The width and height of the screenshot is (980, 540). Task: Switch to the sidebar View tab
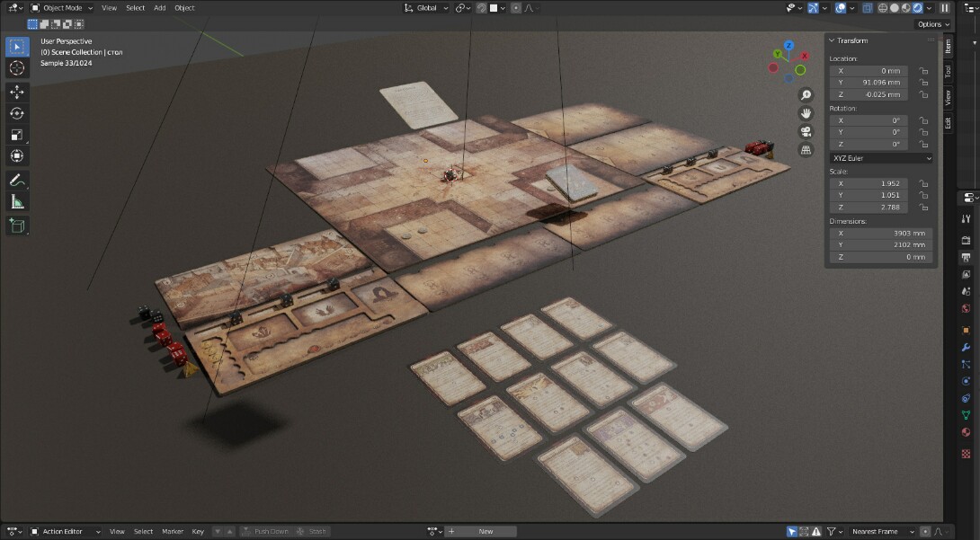point(949,97)
